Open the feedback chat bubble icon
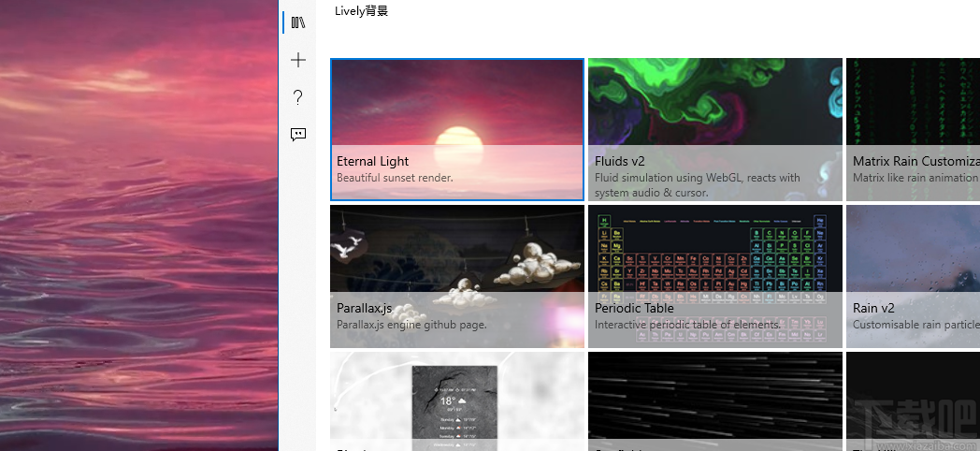 coord(298,135)
